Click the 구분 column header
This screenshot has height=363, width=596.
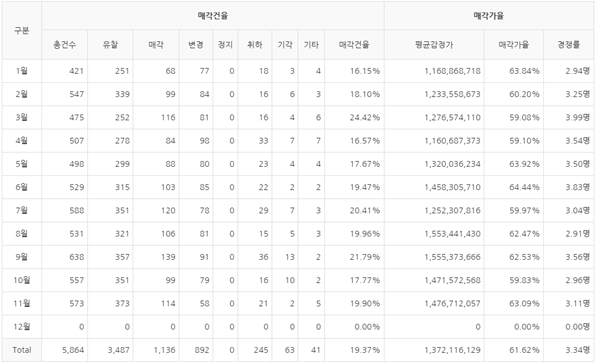point(22,30)
